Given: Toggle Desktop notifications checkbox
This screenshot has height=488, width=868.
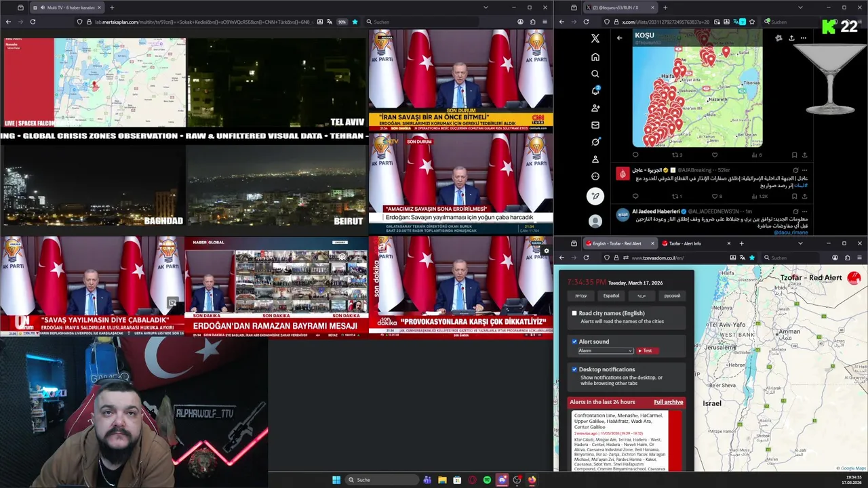Looking at the screenshot, I should coord(574,369).
